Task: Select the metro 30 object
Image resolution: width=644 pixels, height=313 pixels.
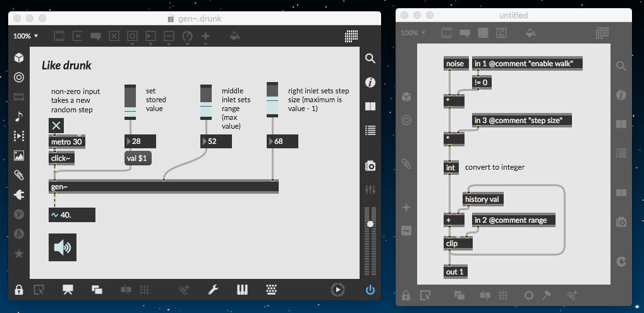Action: 67,143
